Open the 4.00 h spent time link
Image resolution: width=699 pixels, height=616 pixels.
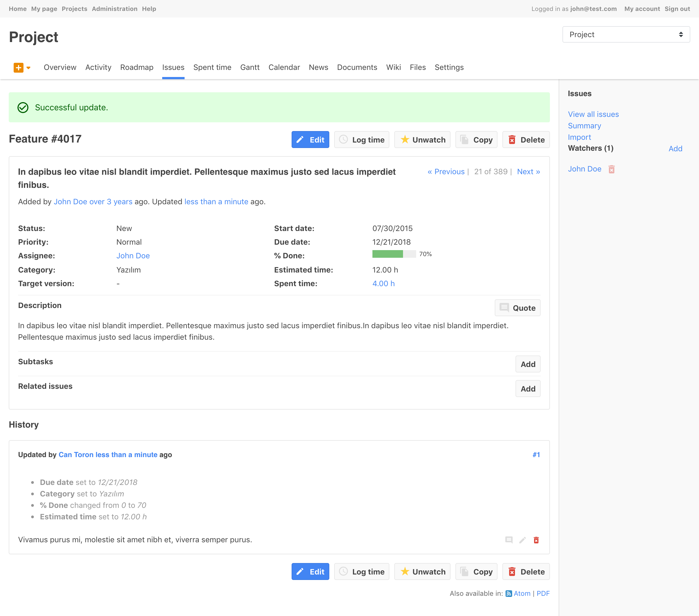click(383, 283)
